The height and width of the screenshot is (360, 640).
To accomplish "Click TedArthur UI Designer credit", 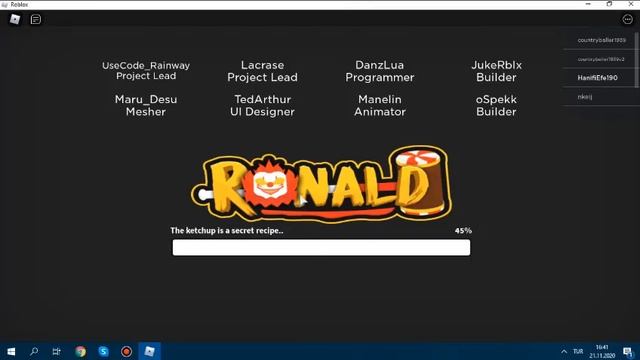I will pos(262,105).
